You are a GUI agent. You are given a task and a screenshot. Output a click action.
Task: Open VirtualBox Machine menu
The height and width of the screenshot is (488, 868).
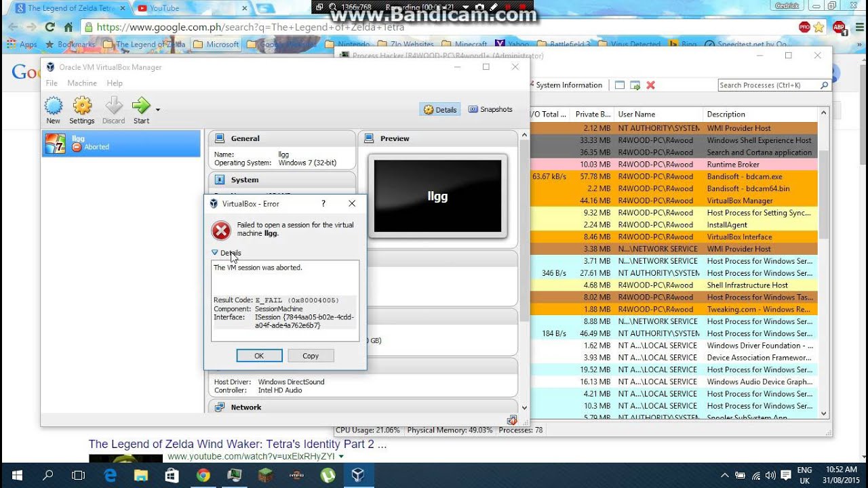click(x=82, y=83)
